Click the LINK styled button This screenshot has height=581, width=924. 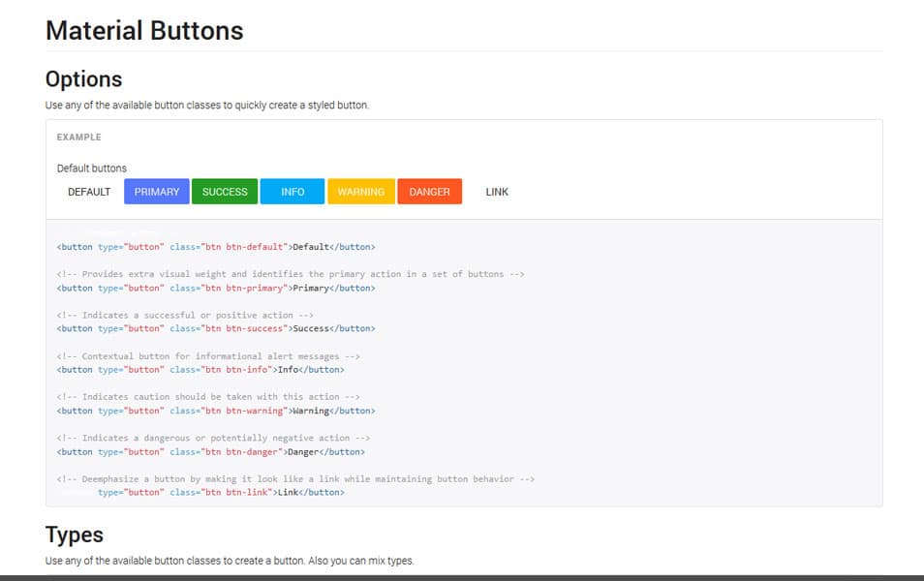click(496, 191)
